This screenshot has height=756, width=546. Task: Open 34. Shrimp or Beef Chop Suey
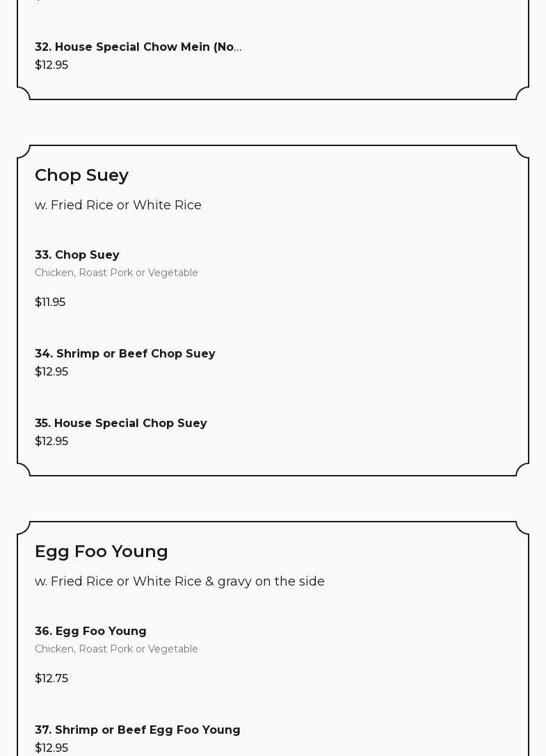click(125, 353)
